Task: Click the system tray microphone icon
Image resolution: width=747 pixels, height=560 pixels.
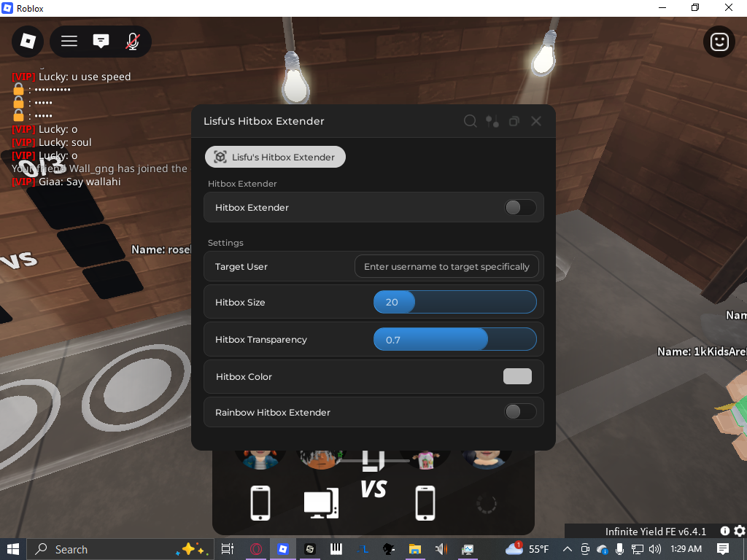Action: point(619,549)
